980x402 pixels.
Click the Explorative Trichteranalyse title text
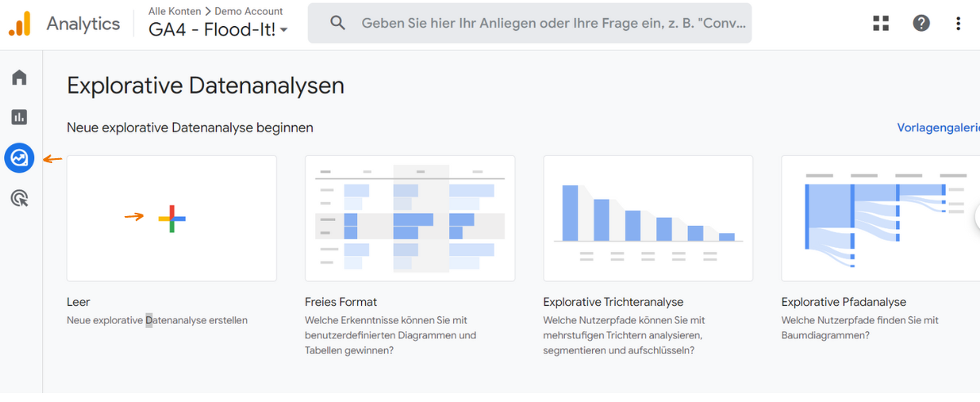point(613,302)
